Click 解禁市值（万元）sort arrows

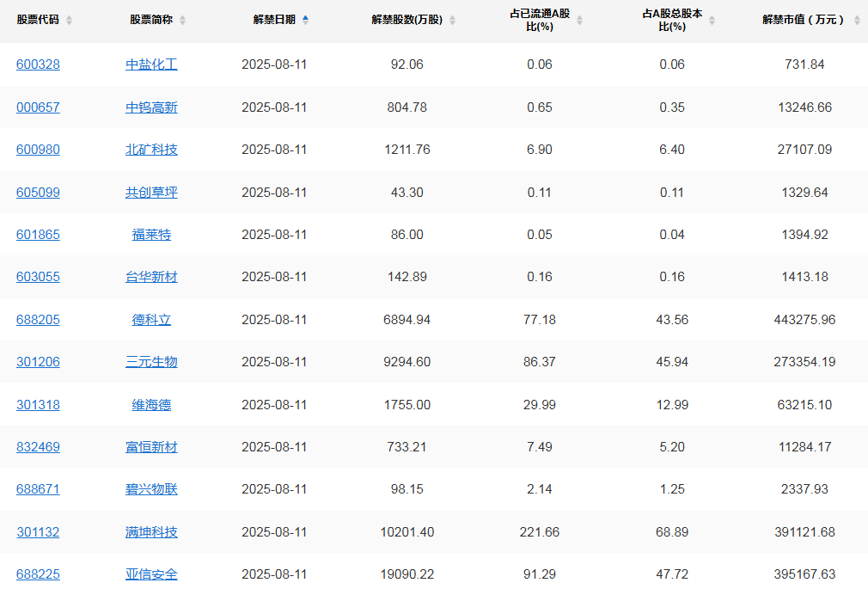(856, 21)
